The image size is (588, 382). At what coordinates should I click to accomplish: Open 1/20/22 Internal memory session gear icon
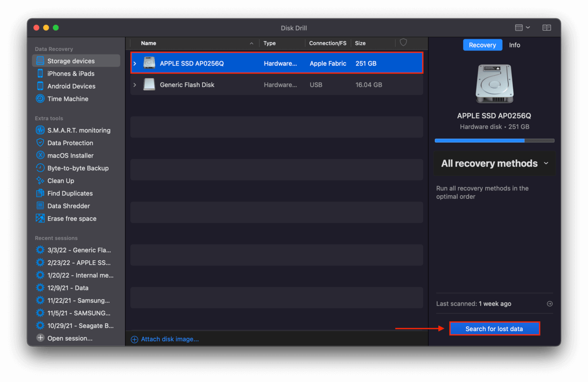pyautogui.click(x=40, y=275)
